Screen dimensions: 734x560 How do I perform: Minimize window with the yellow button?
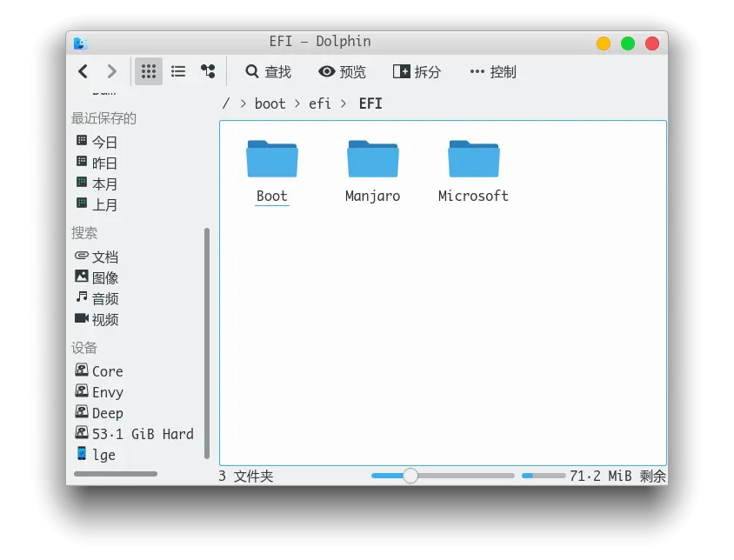point(604,43)
